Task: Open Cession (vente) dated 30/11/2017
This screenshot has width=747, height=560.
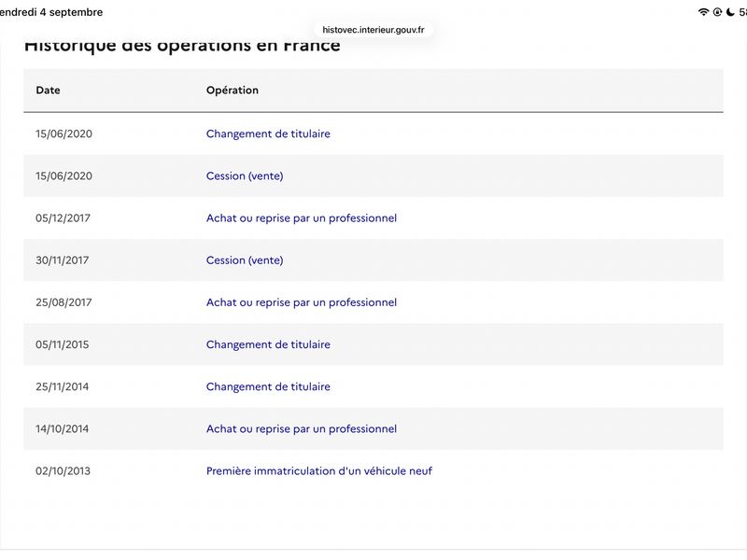Action: pos(245,260)
